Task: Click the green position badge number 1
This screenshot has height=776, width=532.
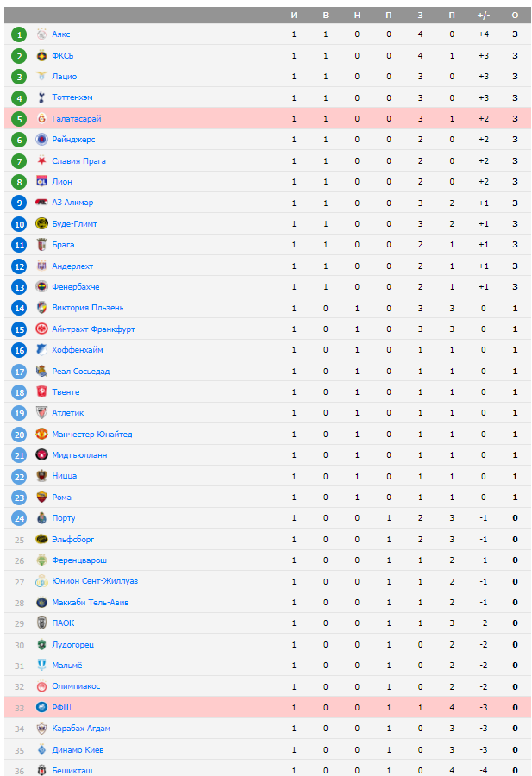Action: [x=19, y=34]
